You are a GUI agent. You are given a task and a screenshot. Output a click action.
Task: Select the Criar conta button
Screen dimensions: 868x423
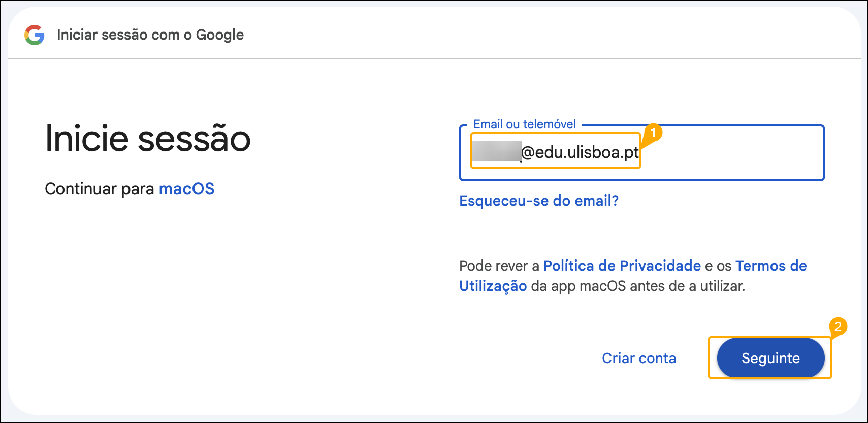(639, 358)
